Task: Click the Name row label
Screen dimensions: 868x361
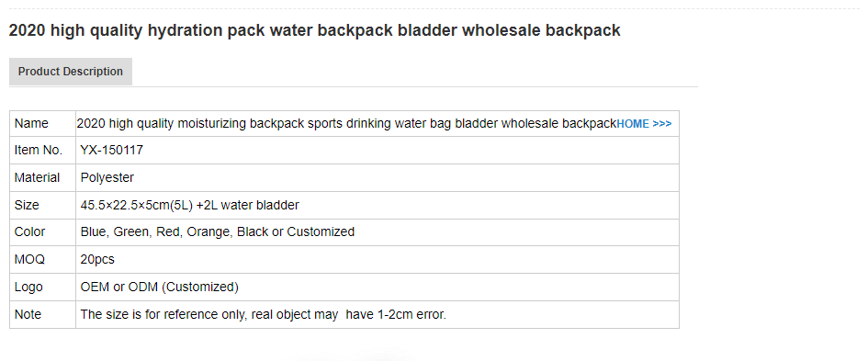Action: [x=31, y=123]
